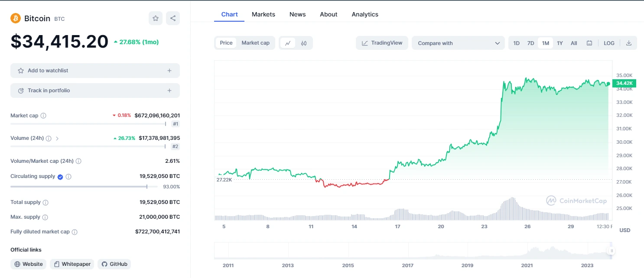Screen dimensions: 644x278
Task: Open info icon for Volume/Market cap (24h)
Action: pyautogui.click(x=78, y=161)
